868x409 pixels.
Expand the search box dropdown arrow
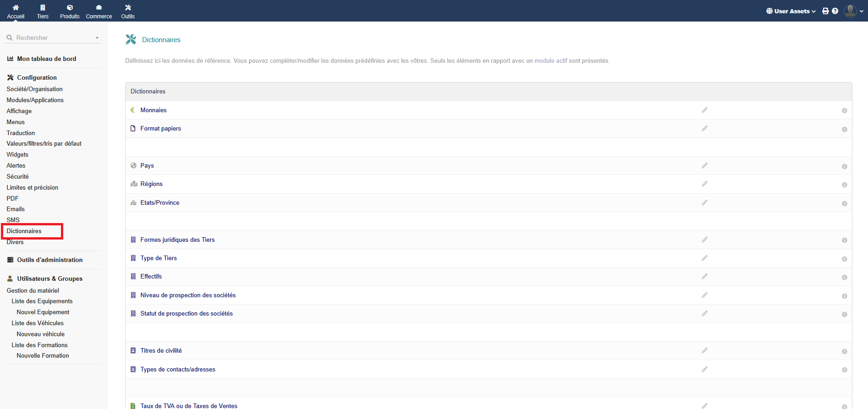pyautogui.click(x=97, y=38)
